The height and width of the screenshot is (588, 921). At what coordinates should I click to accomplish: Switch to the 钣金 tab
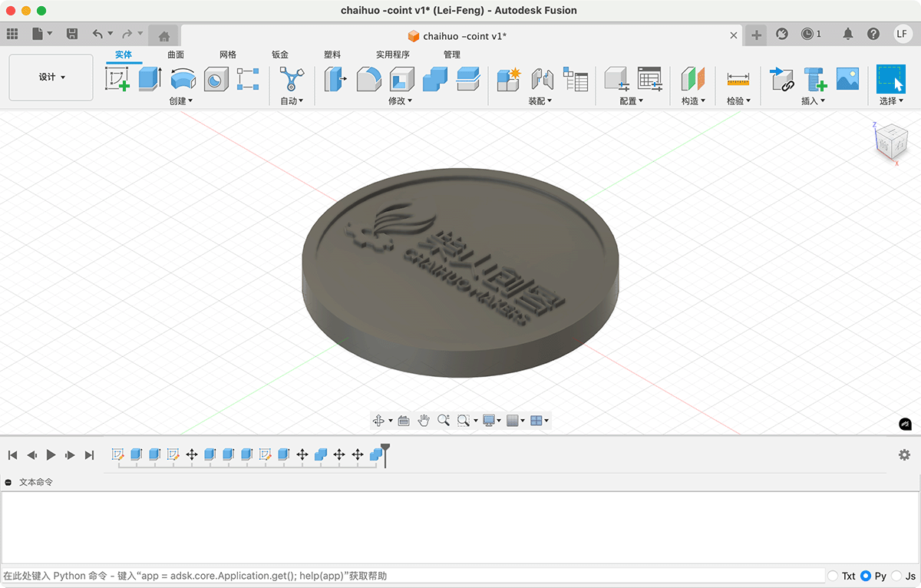pos(280,55)
